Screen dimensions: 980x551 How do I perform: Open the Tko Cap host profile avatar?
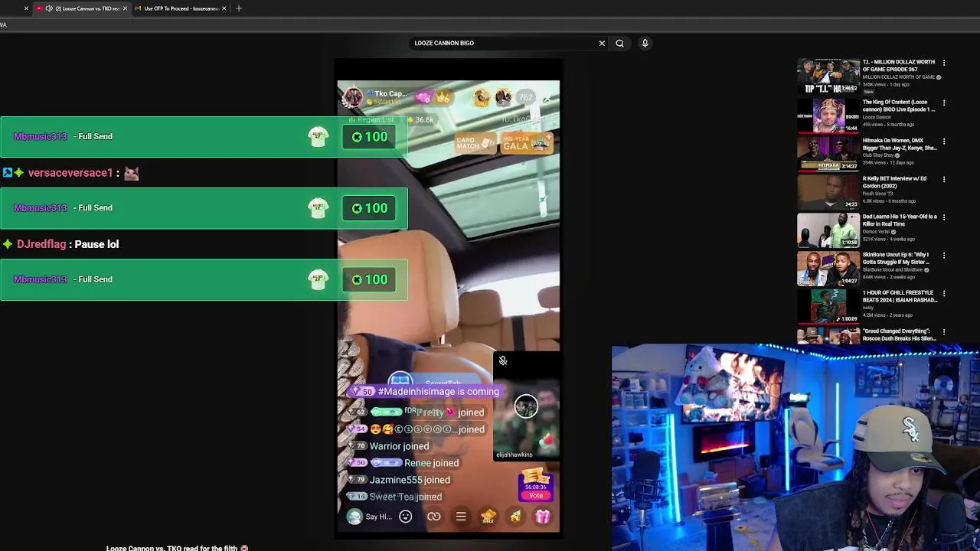pos(353,97)
